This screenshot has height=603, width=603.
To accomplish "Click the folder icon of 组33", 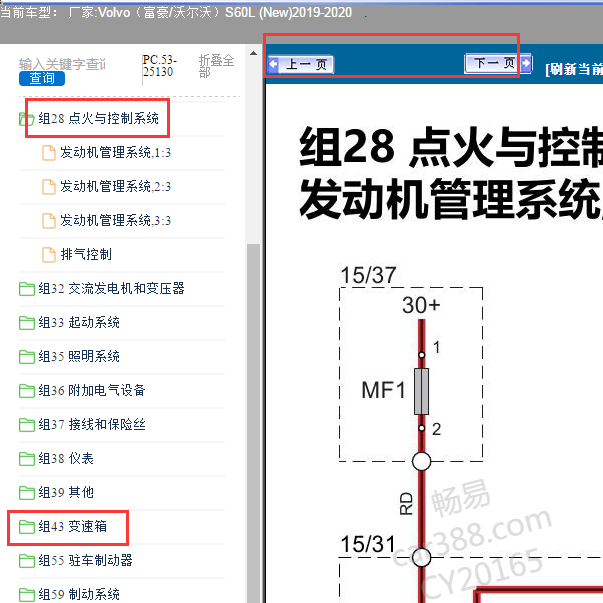I will coord(27,323).
